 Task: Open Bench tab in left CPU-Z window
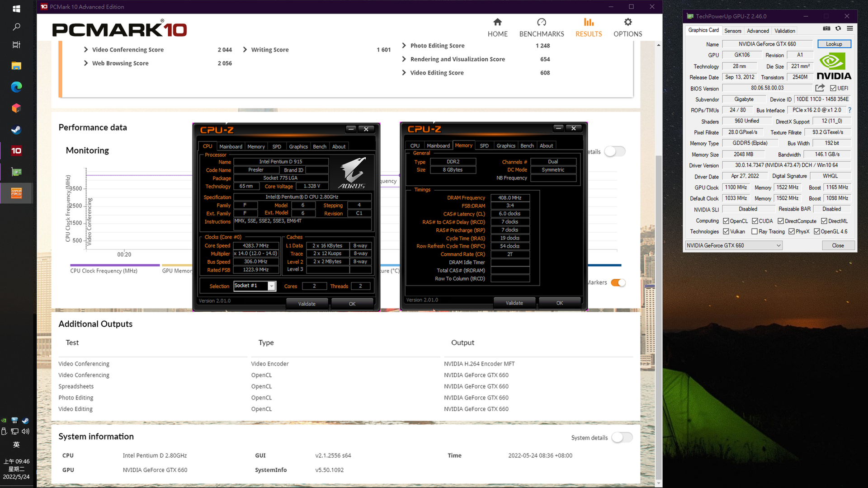[x=320, y=146]
